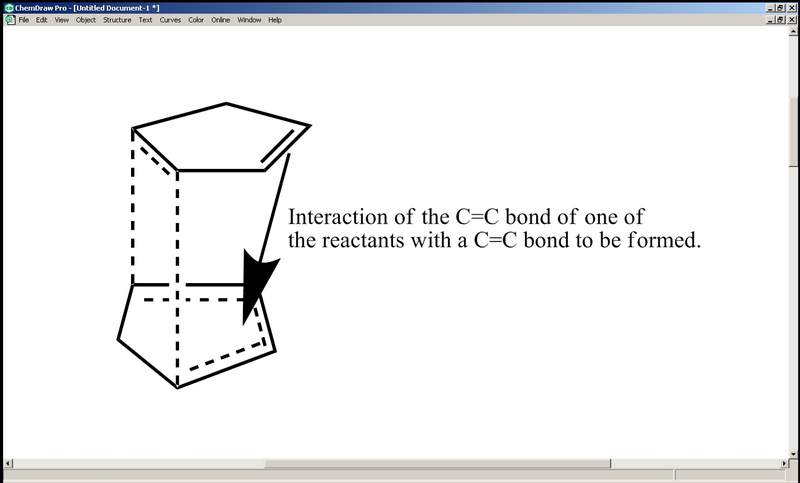The width and height of the screenshot is (800, 483).
Task: Open the File menu
Action: 23,20
